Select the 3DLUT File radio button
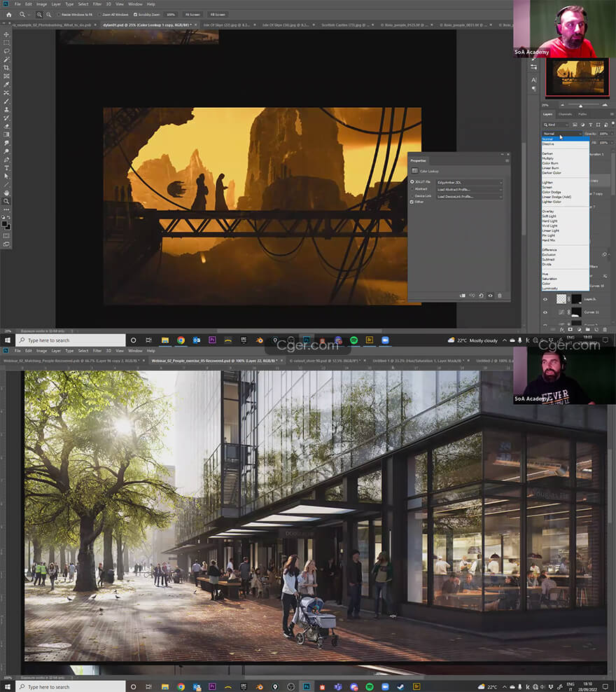616x692 pixels. (x=412, y=182)
